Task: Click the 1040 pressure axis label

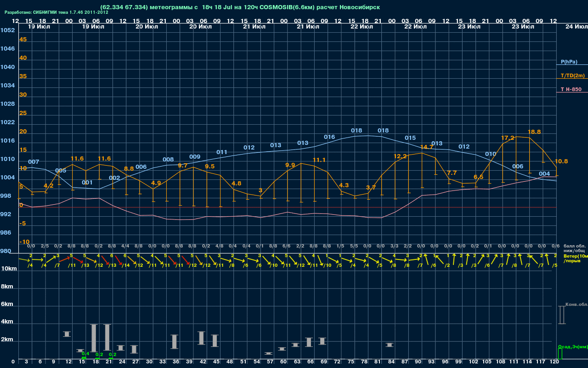Action: pos(7,67)
